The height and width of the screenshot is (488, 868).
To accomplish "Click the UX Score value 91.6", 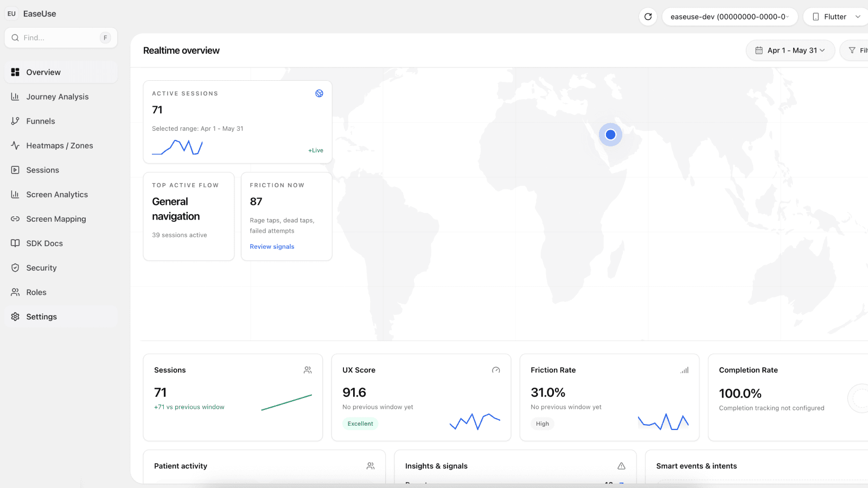I will (354, 392).
